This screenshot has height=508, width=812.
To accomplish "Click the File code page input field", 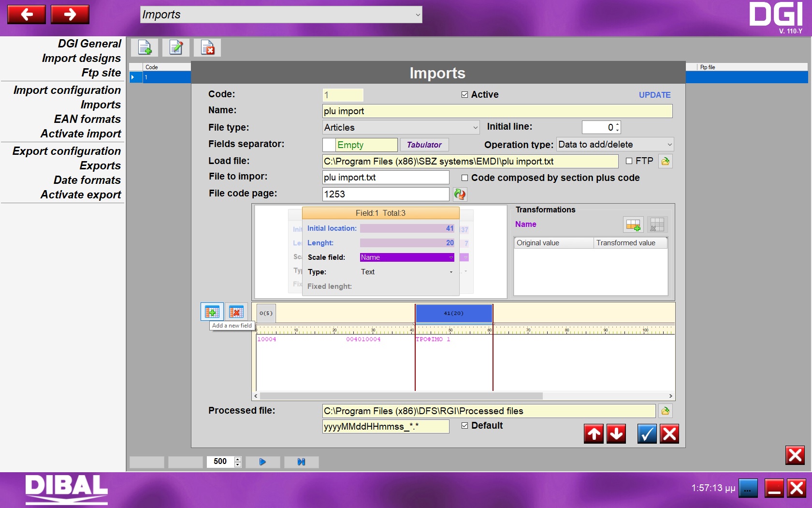I will (386, 194).
